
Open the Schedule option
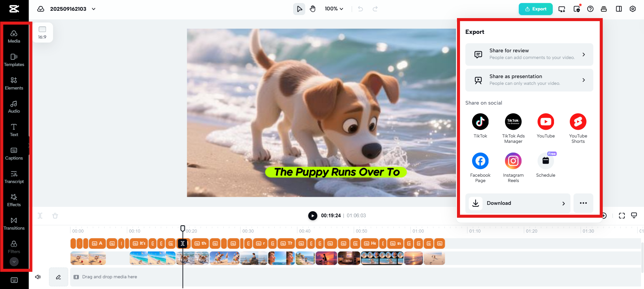pyautogui.click(x=546, y=165)
